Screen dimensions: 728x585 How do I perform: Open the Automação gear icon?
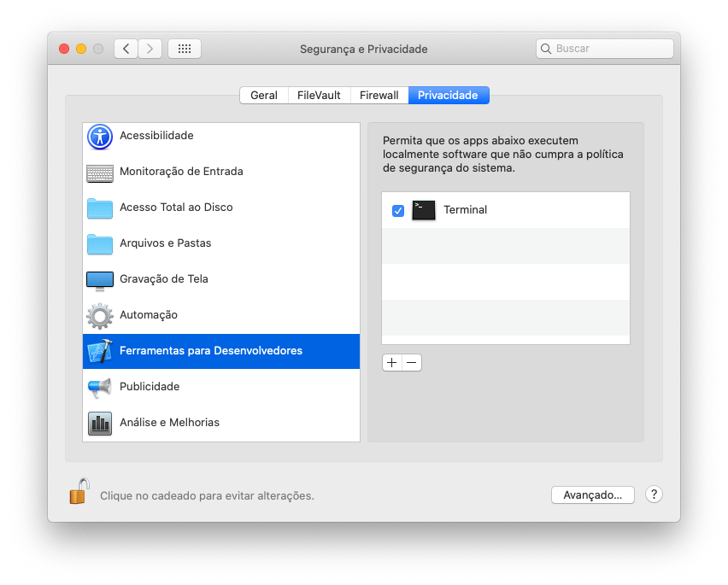[100, 316]
